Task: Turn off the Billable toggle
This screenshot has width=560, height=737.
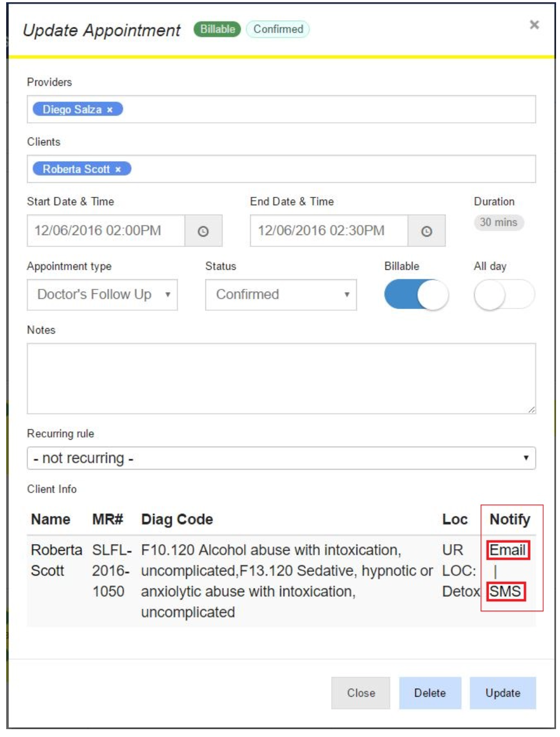Action: click(x=416, y=294)
